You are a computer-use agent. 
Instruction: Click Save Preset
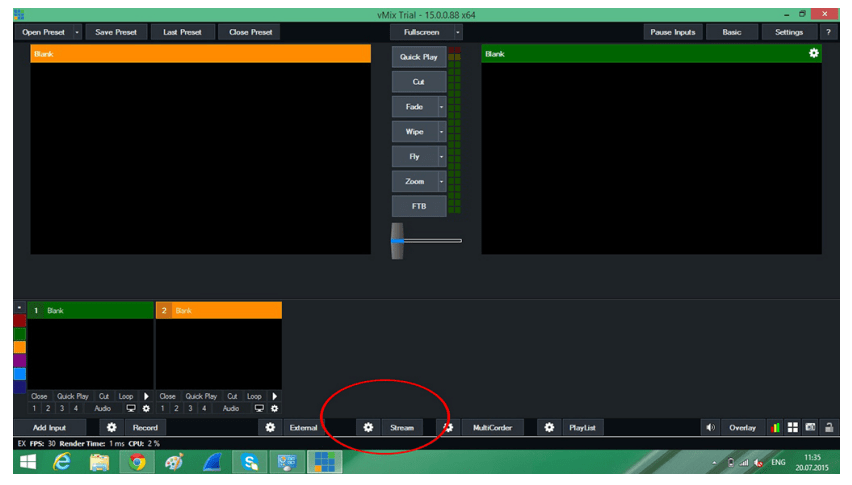tap(116, 32)
